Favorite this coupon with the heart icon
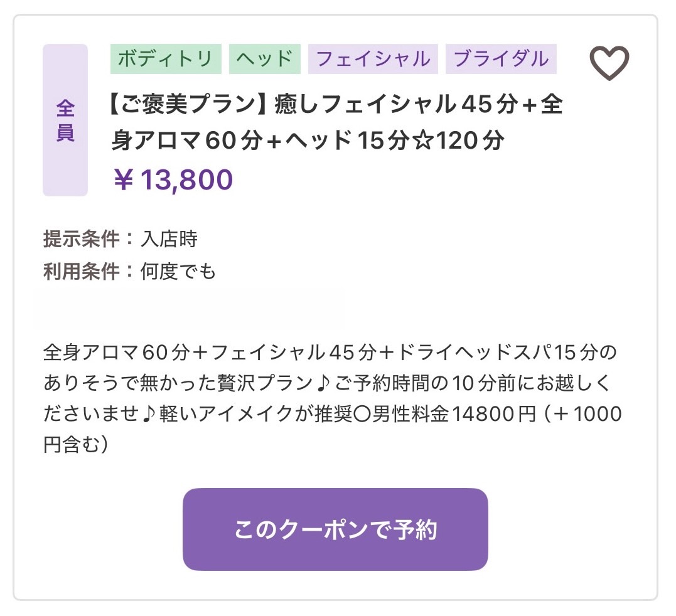Screen dimensions: 676x616 point(609,63)
